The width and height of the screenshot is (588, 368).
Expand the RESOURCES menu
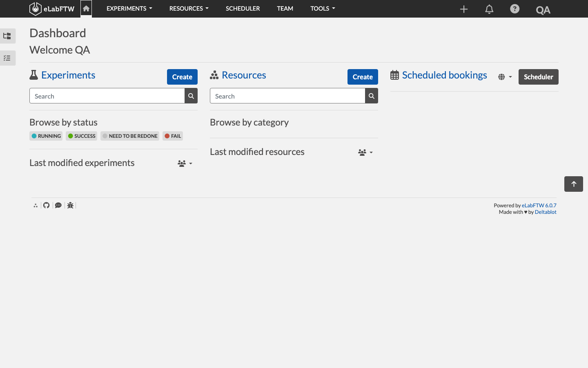pyautogui.click(x=189, y=9)
